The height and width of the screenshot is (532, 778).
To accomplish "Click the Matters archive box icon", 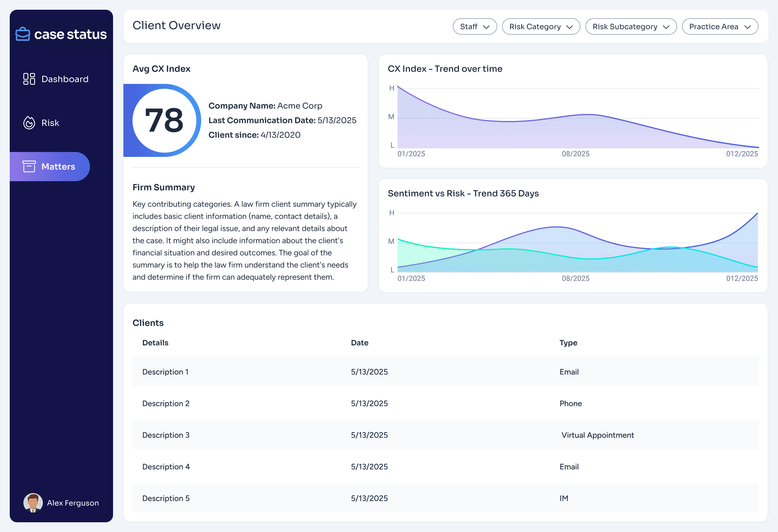I will (x=29, y=166).
